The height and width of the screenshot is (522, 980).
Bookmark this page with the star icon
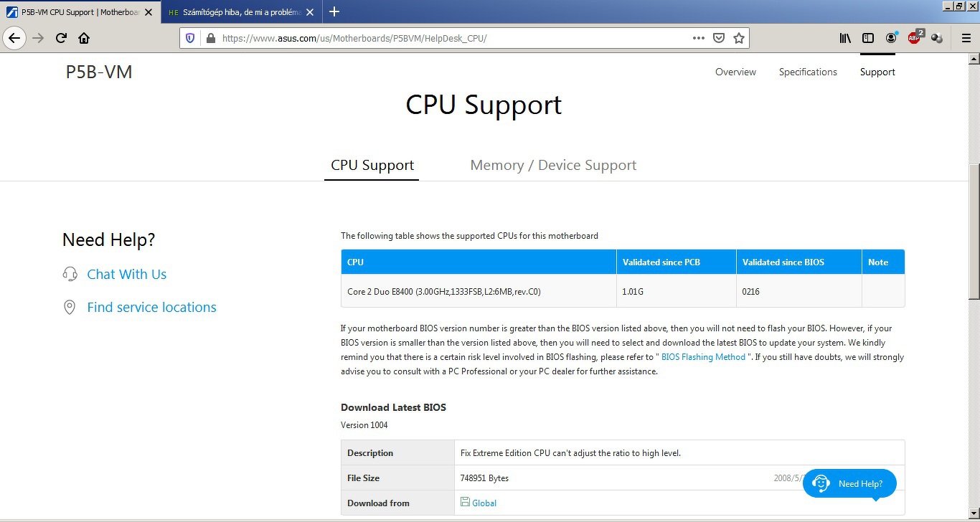pyautogui.click(x=739, y=38)
